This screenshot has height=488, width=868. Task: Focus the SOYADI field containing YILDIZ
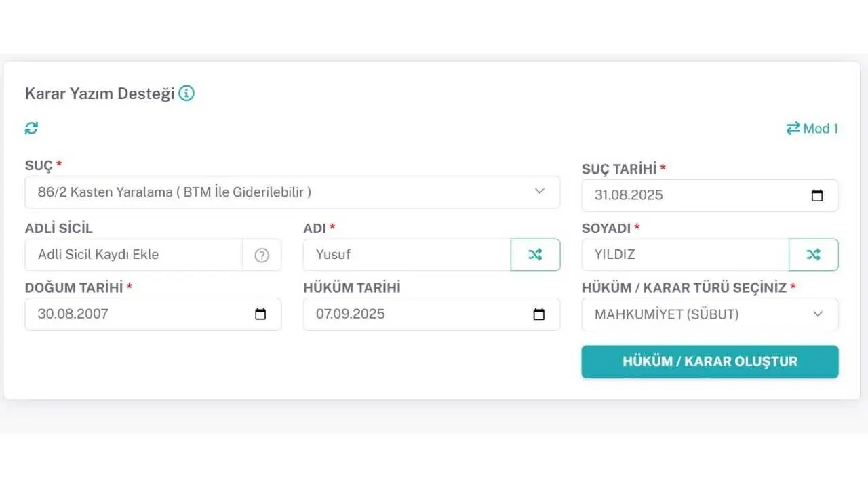(x=685, y=255)
